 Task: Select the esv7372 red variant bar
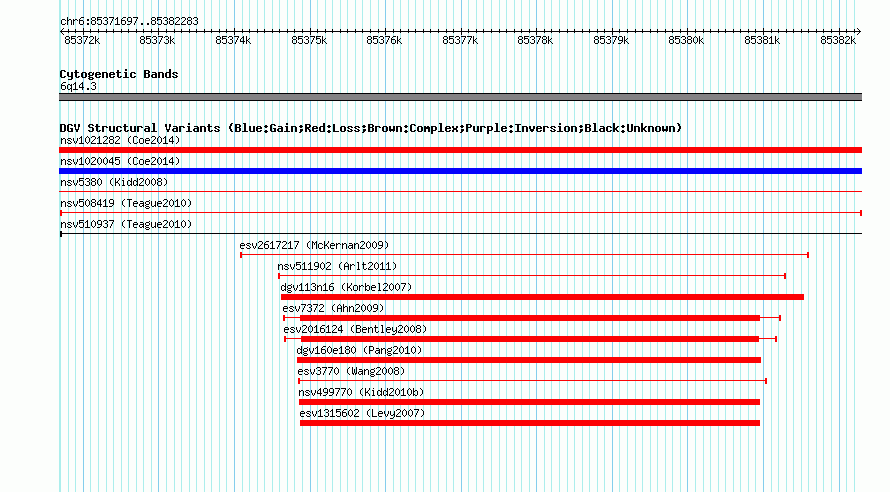click(x=532, y=318)
